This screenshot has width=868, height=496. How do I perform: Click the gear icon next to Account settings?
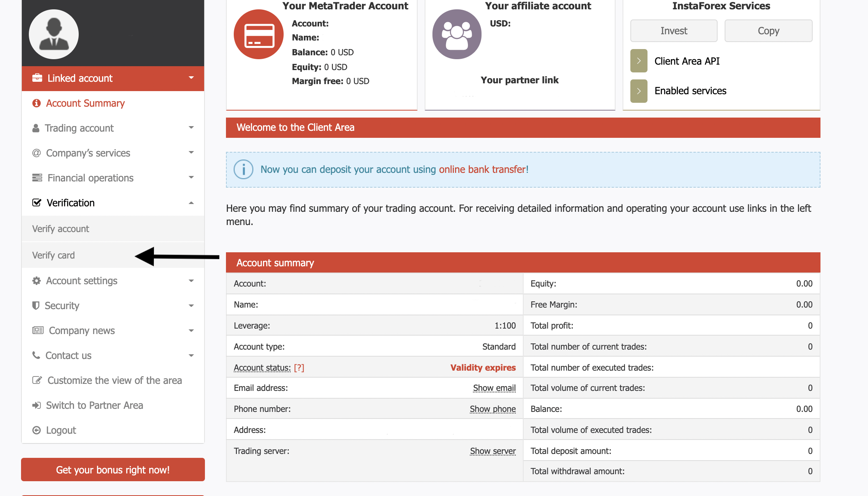pyautogui.click(x=37, y=281)
